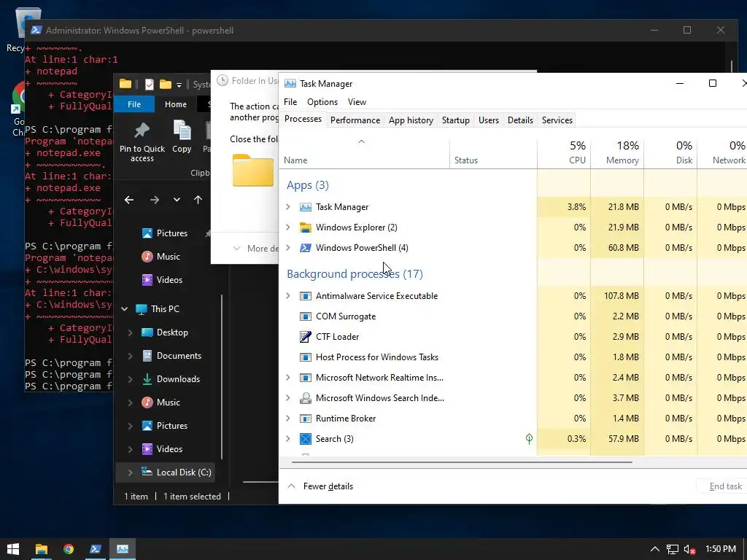This screenshot has height=560, width=747.
Task: Switch to the Details tab
Action: (x=520, y=120)
